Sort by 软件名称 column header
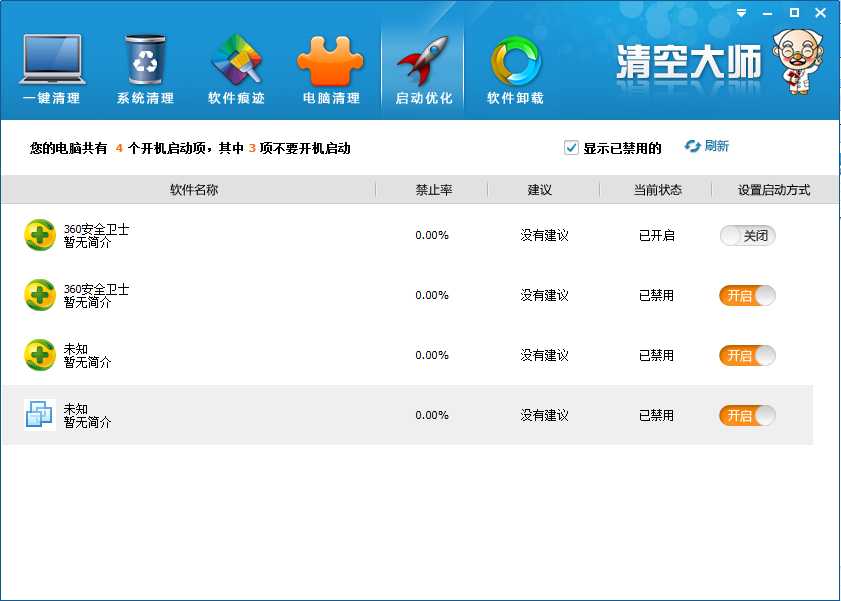Viewport: 841px width, 601px height. (x=194, y=189)
